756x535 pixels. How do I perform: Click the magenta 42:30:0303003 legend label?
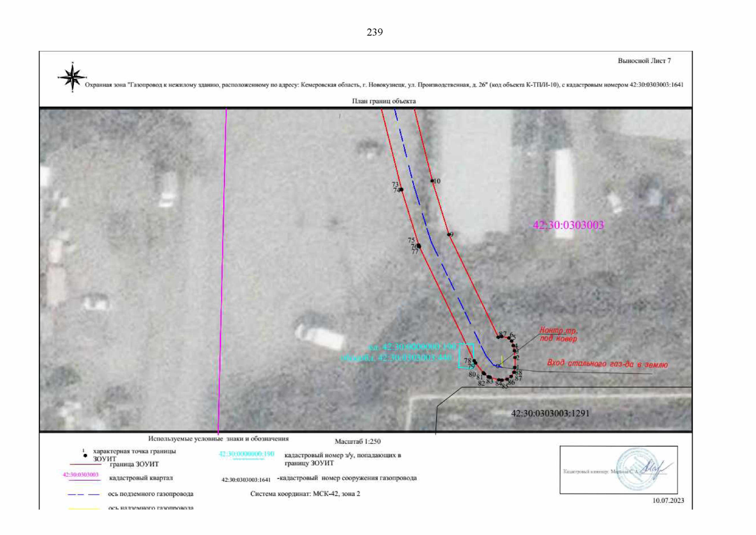coord(81,474)
